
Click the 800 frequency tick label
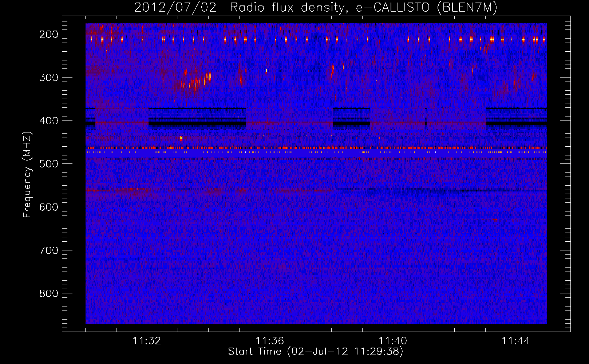[49, 293]
